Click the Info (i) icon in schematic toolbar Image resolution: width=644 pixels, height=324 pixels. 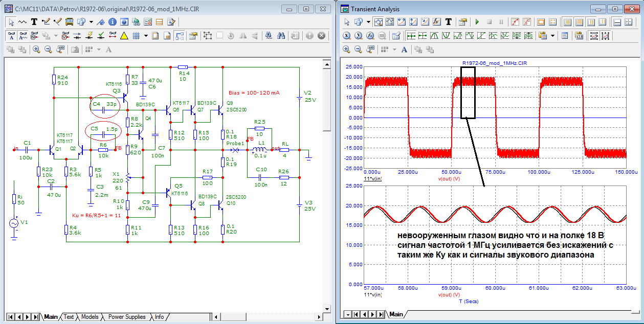pos(112,22)
